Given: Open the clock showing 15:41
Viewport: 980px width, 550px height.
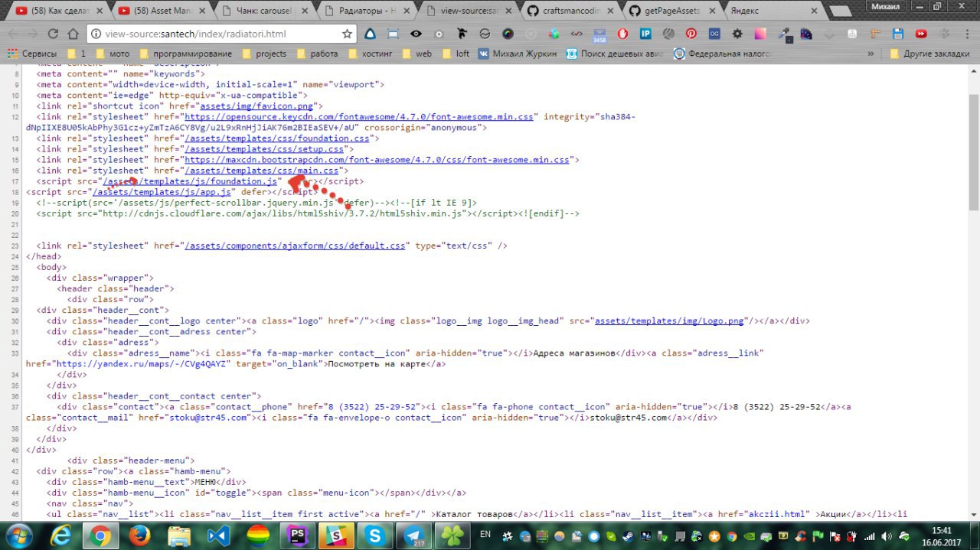Looking at the screenshot, I should (942, 535).
